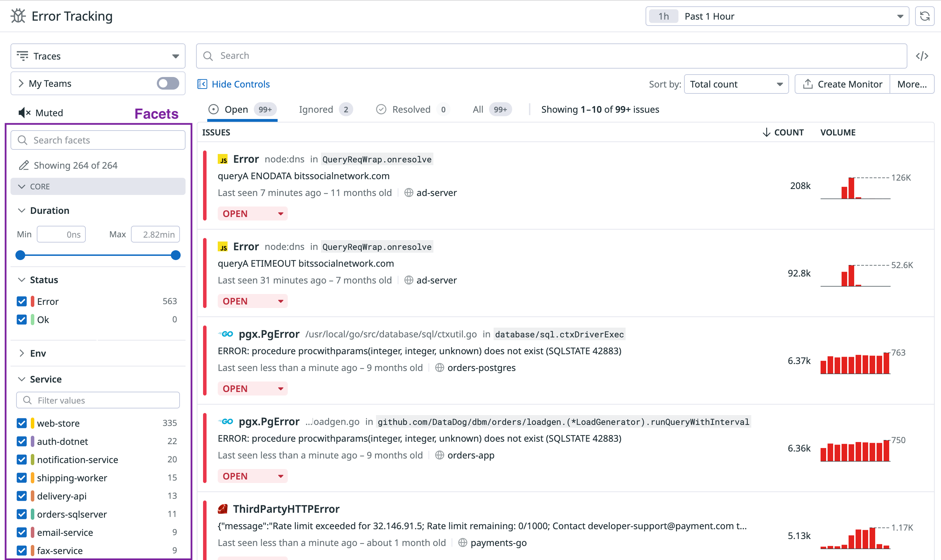Open the code view icon next to search

[922, 56]
